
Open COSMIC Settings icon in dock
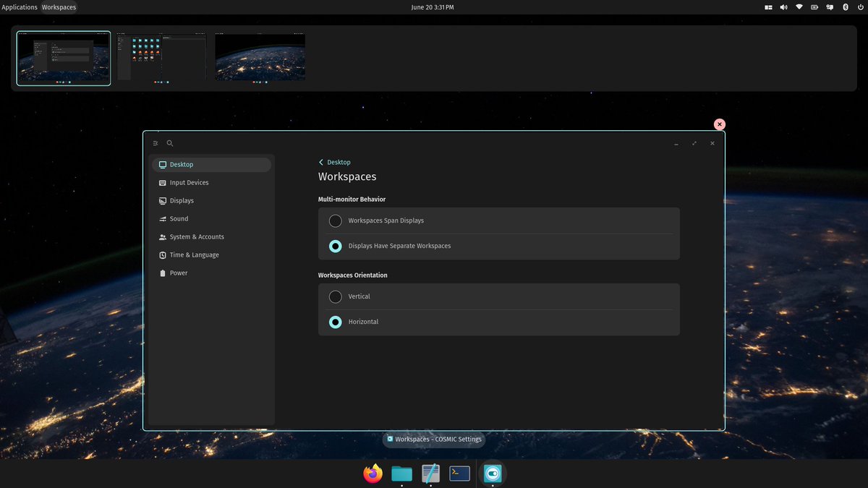point(493,474)
